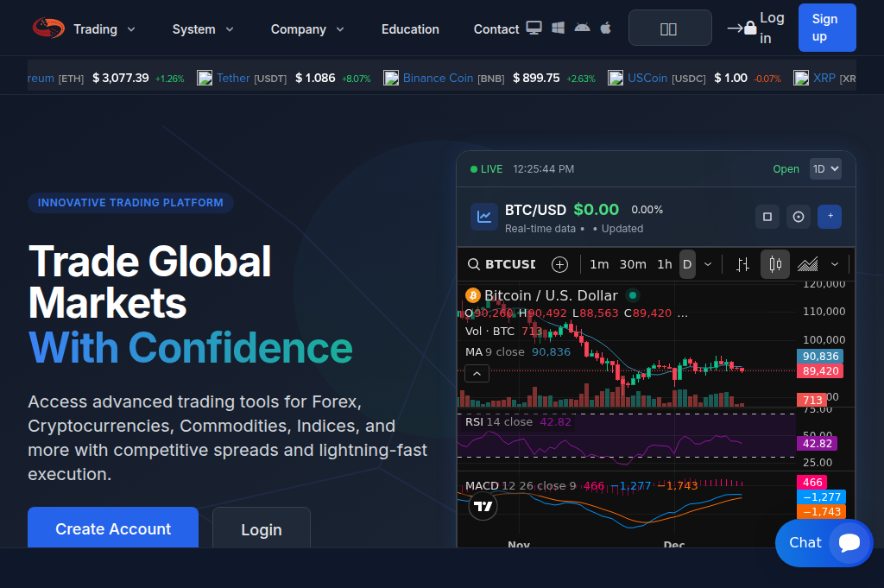Select the Education menu item

[x=410, y=28]
